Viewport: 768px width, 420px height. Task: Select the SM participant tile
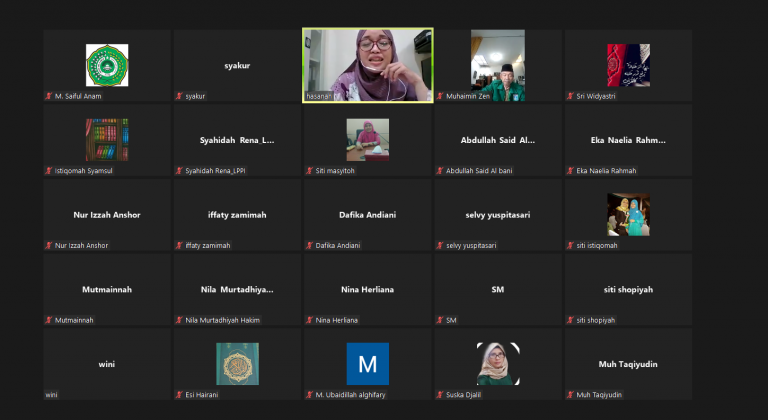coord(498,289)
